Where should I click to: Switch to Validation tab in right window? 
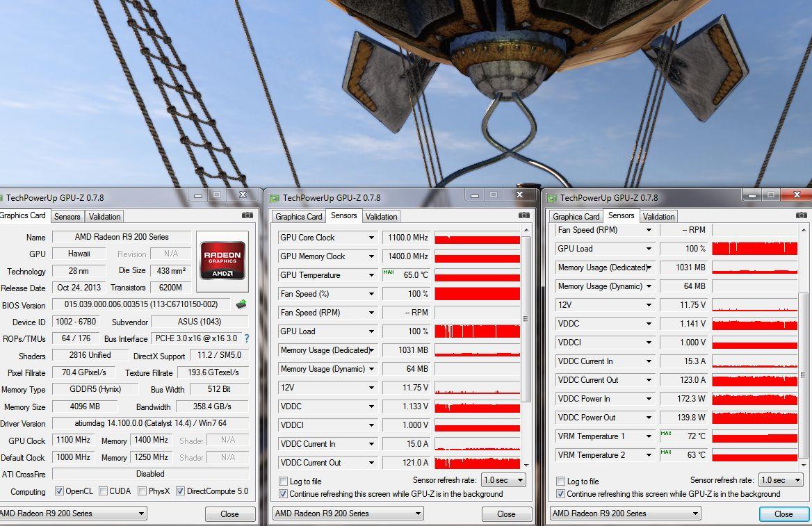tap(659, 216)
